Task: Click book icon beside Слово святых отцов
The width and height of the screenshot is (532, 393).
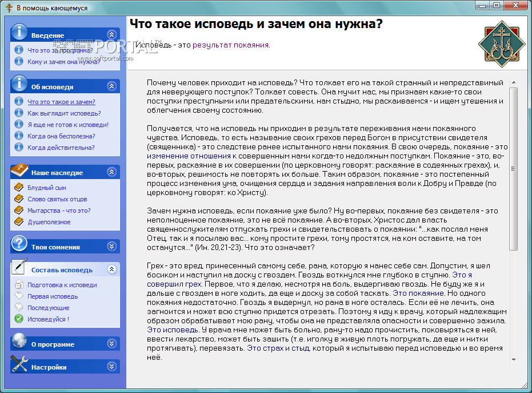Action: pyautogui.click(x=19, y=199)
